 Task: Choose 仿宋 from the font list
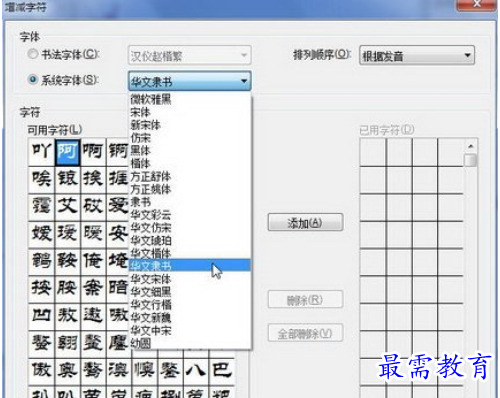[x=190, y=138]
